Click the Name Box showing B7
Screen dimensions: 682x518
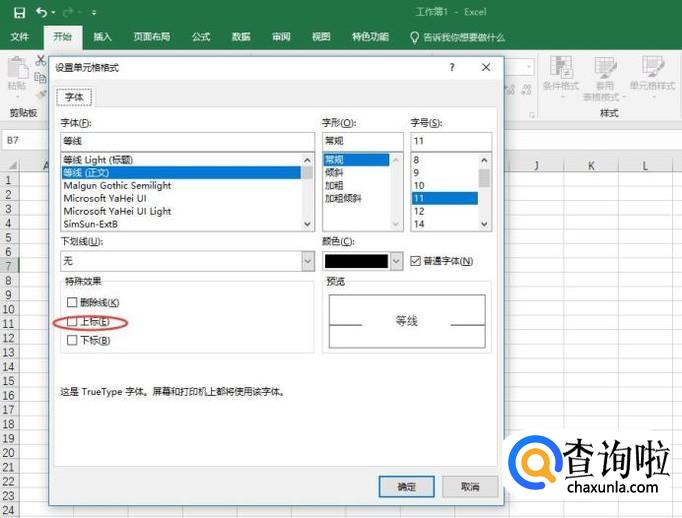pos(25,140)
